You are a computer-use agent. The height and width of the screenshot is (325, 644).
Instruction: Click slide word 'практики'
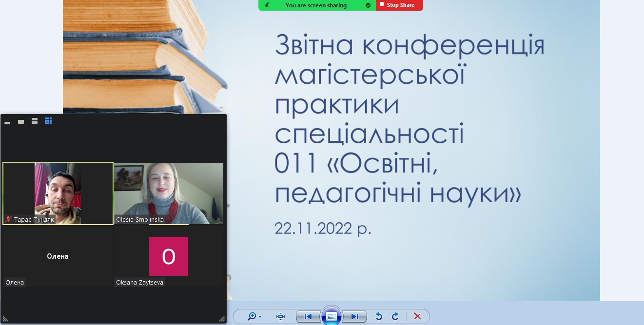[x=337, y=105]
